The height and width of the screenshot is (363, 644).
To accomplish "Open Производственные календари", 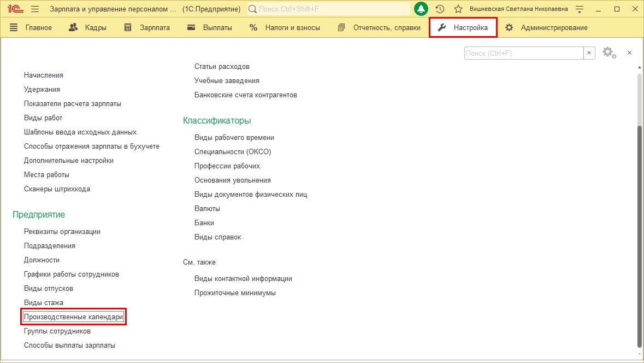I will point(74,317).
